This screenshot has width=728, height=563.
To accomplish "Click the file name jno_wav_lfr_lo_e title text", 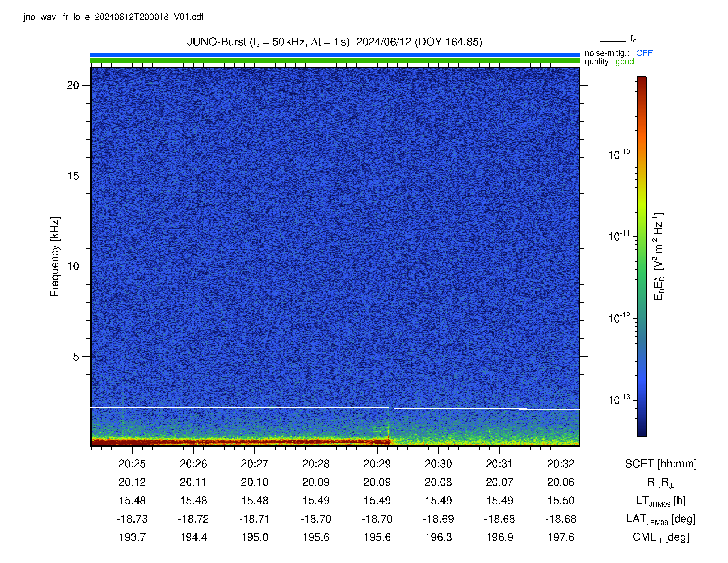I will 114,17.
